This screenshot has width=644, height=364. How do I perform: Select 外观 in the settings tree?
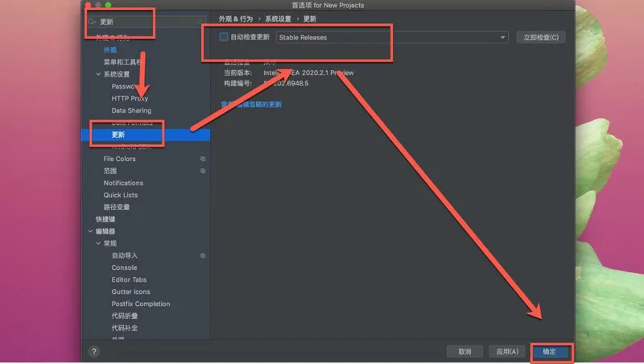(x=109, y=50)
